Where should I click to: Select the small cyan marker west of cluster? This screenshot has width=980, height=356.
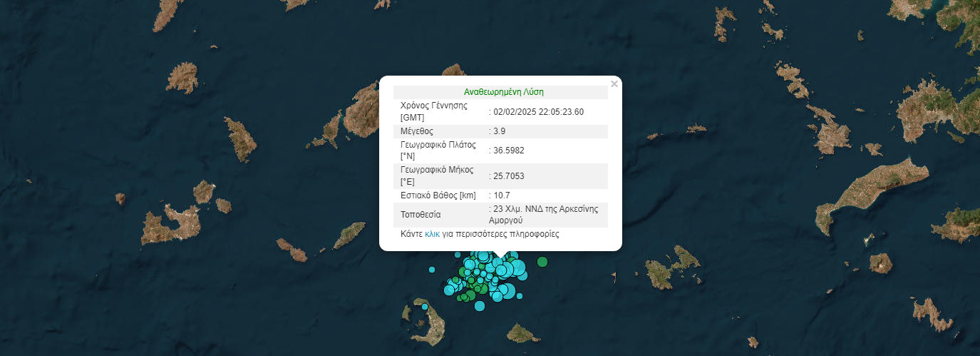pyautogui.click(x=431, y=270)
